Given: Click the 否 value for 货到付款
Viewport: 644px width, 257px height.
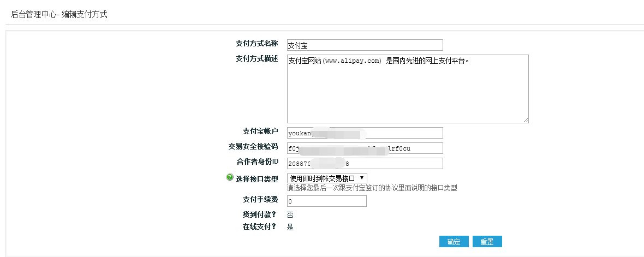Looking at the screenshot, I should coord(290,215).
